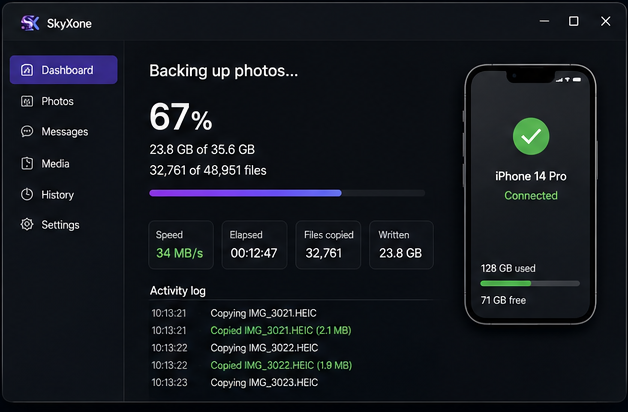
Task: Click the 67% progress value
Action: (x=181, y=117)
